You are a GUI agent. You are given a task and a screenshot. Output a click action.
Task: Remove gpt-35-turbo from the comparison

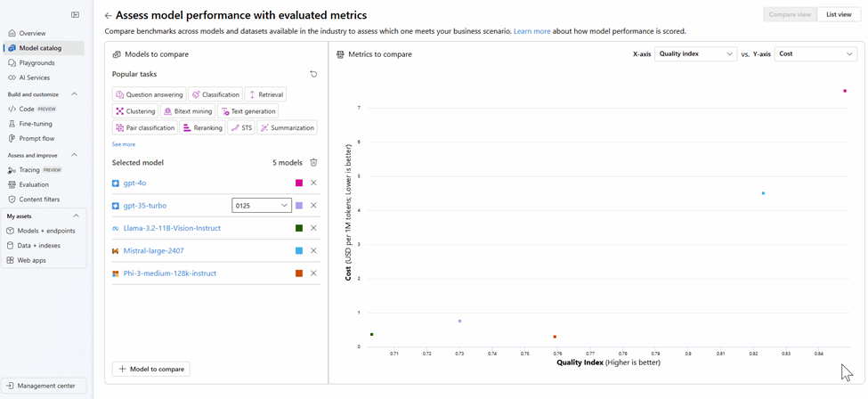point(313,206)
